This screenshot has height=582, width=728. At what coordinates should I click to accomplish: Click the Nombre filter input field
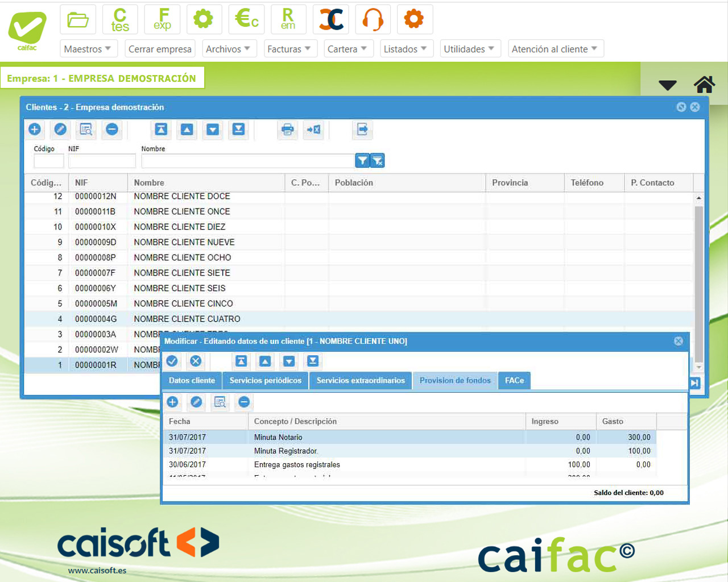coord(247,161)
